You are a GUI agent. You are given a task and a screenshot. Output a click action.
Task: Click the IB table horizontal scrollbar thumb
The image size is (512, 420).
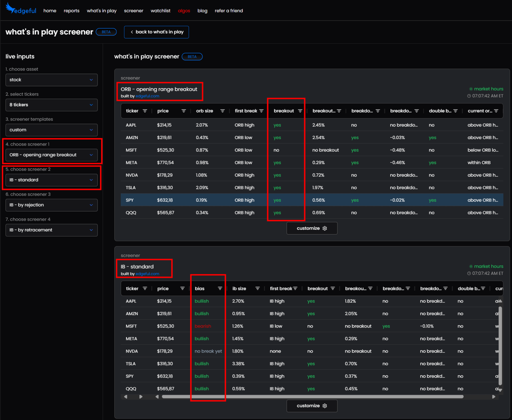313,397
